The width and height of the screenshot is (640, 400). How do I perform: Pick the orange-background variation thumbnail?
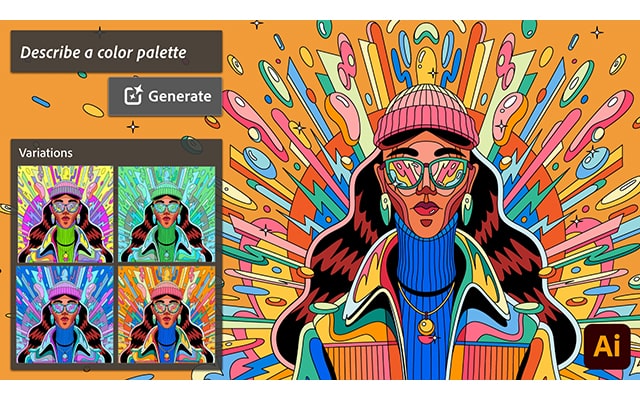coord(167,315)
